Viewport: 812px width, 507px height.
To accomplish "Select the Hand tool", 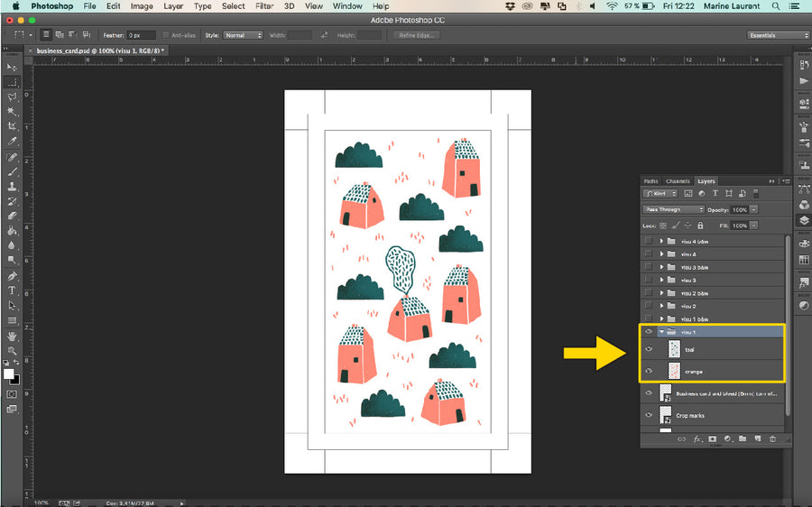I will click(x=12, y=336).
